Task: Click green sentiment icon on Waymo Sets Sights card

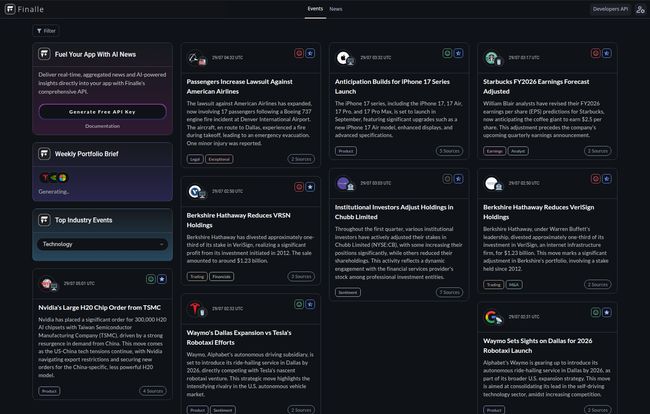Action: pyautogui.click(x=596, y=312)
